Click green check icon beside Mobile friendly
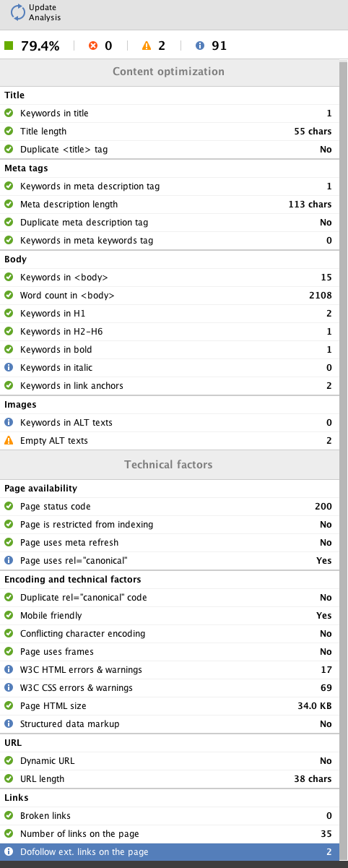Image resolution: width=348 pixels, height=868 pixels. 9,616
